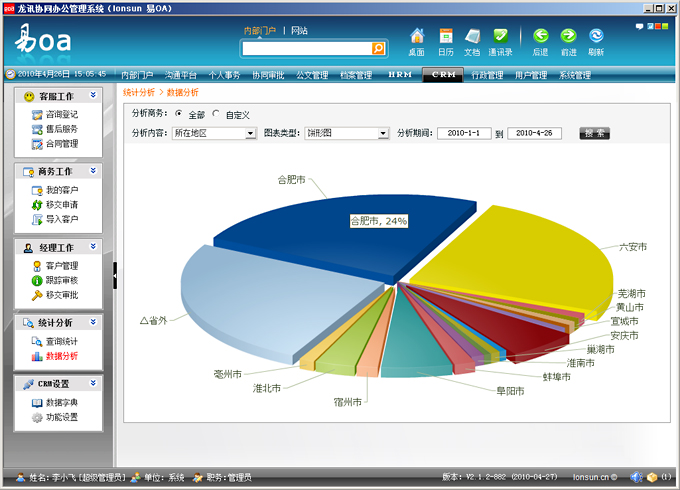Viewport: 680px width, 490px height.
Task: Click the top search input field
Action: (307, 49)
